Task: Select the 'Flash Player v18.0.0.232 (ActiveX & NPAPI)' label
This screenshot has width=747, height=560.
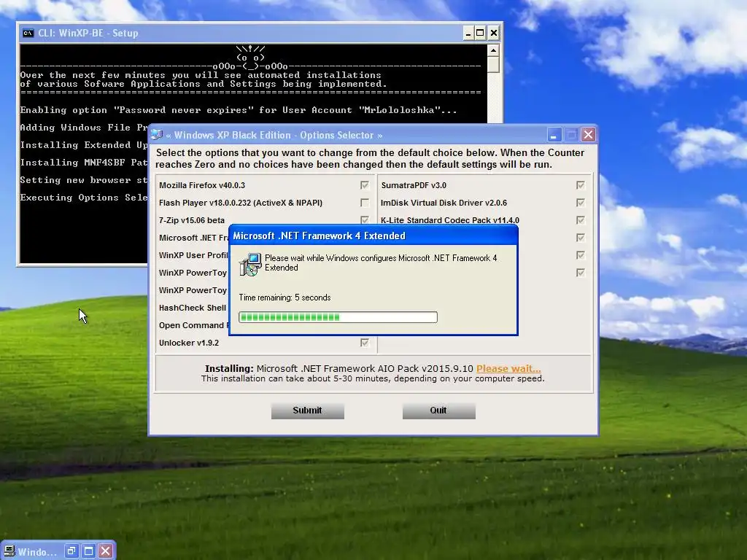Action: tap(241, 203)
